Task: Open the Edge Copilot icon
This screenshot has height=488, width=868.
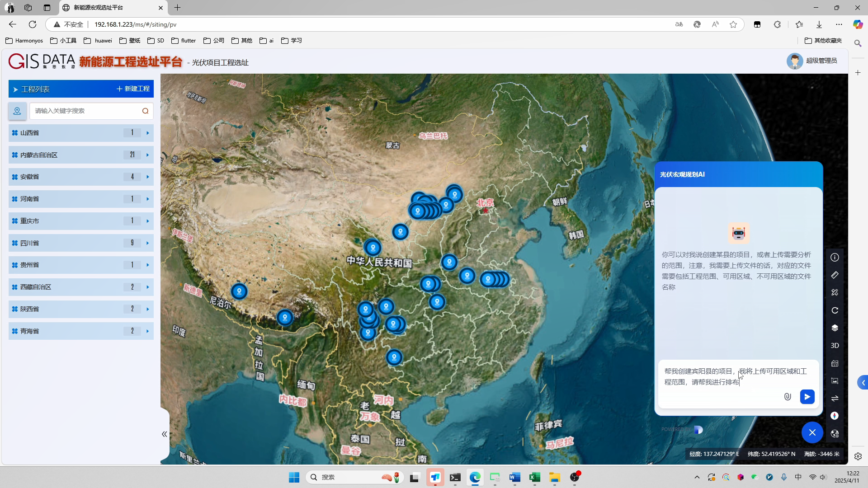Action: click(x=858, y=24)
